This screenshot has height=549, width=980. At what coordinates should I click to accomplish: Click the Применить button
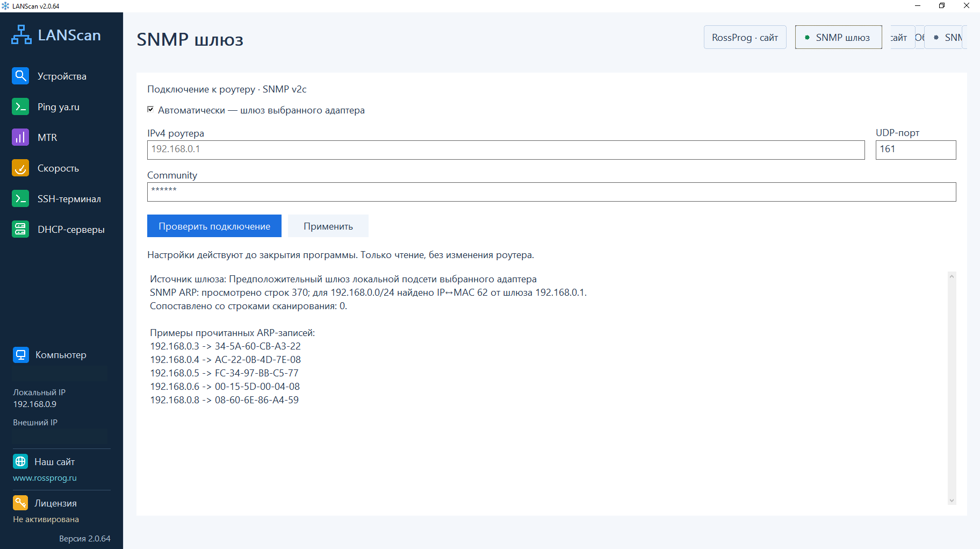click(328, 226)
